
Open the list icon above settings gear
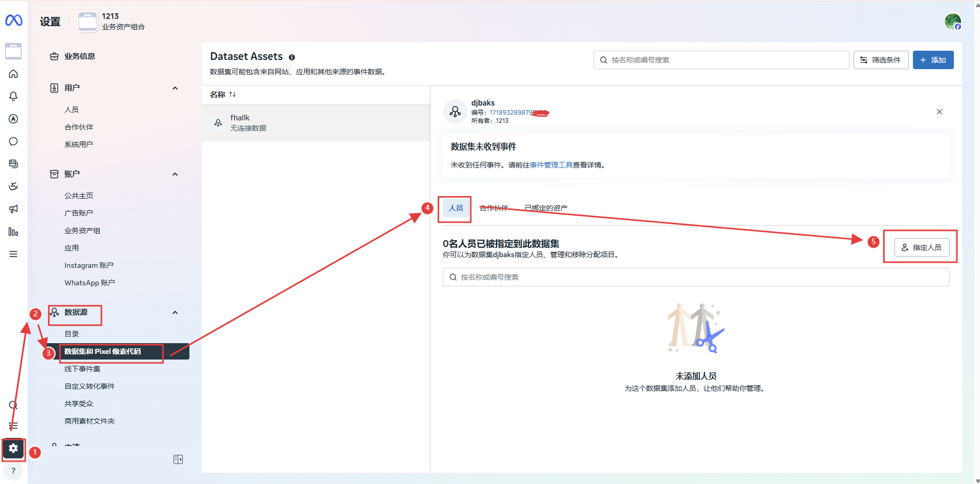[x=13, y=426]
